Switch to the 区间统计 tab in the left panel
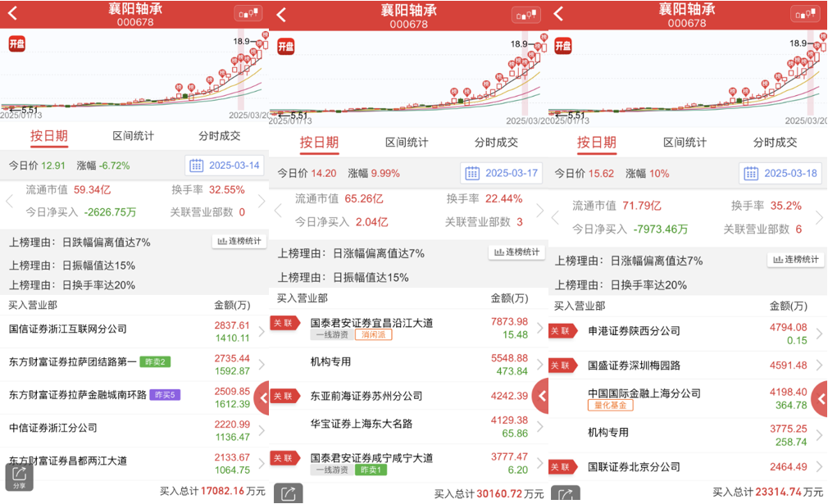Viewport: 828px width, 504px height. (133, 136)
